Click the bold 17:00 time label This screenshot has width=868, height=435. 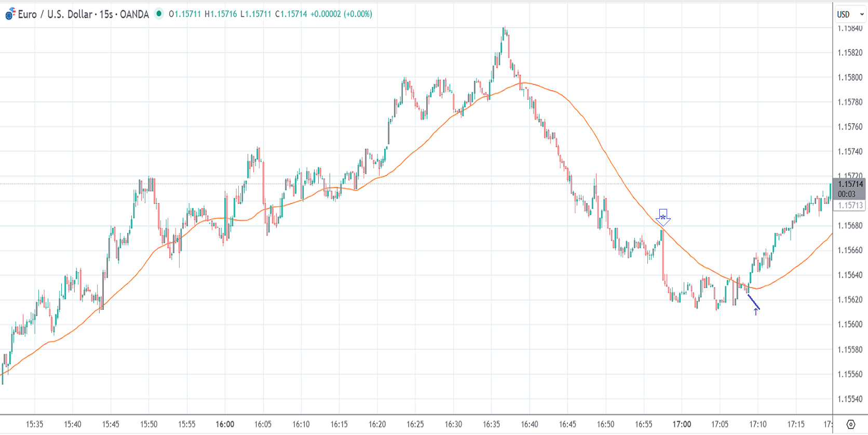click(682, 424)
